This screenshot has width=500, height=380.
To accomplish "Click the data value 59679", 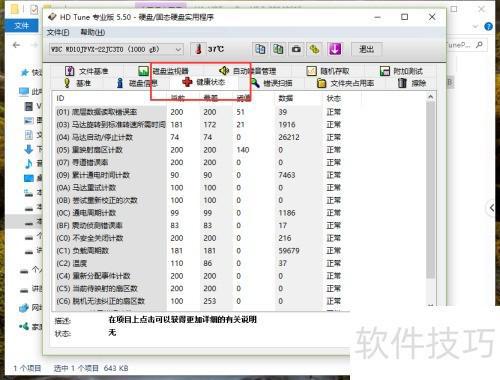I will coord(289,251).
